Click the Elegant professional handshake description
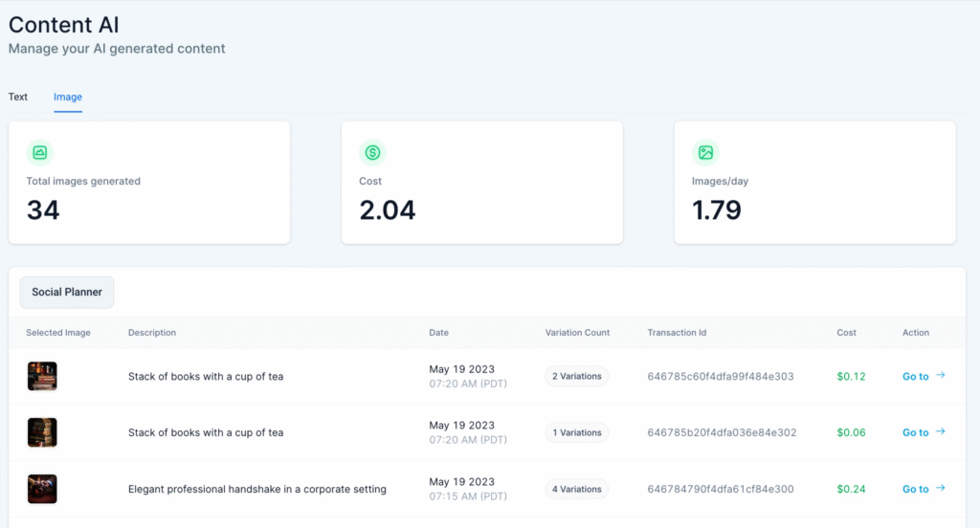The image size is (980, 528). [257, 490]
